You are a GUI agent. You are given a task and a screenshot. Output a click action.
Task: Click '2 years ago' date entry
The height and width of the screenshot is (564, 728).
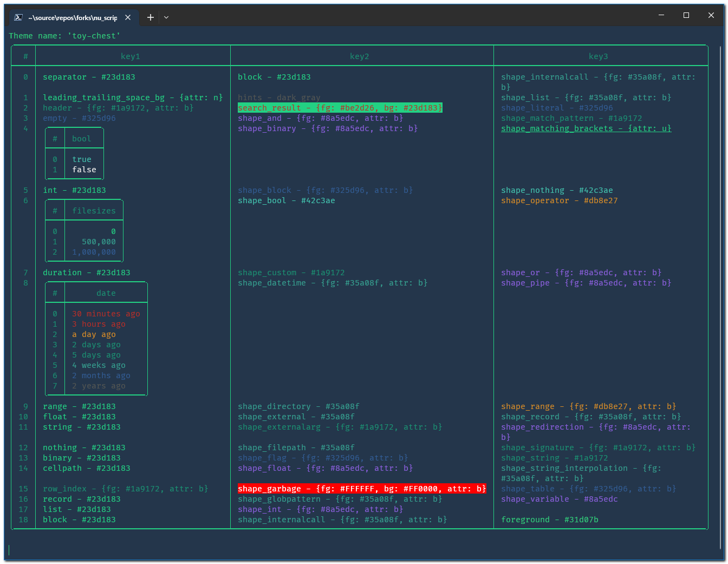(99, 386)
